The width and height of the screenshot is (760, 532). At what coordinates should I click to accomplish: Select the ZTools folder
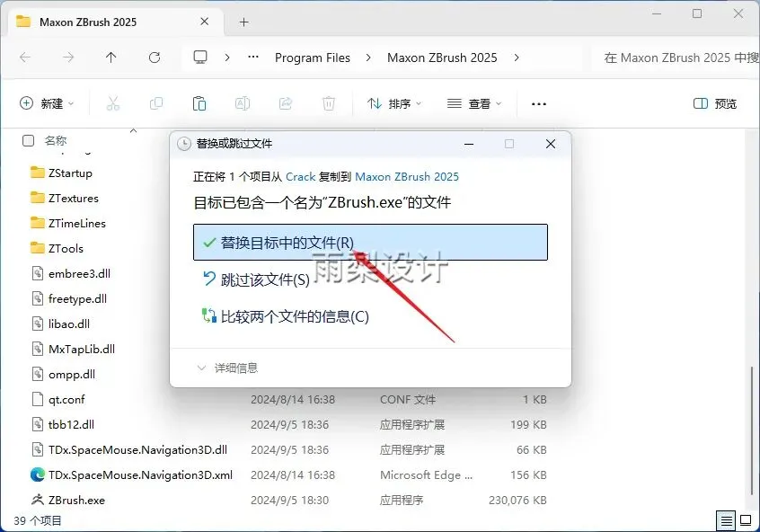coord(57,248)
